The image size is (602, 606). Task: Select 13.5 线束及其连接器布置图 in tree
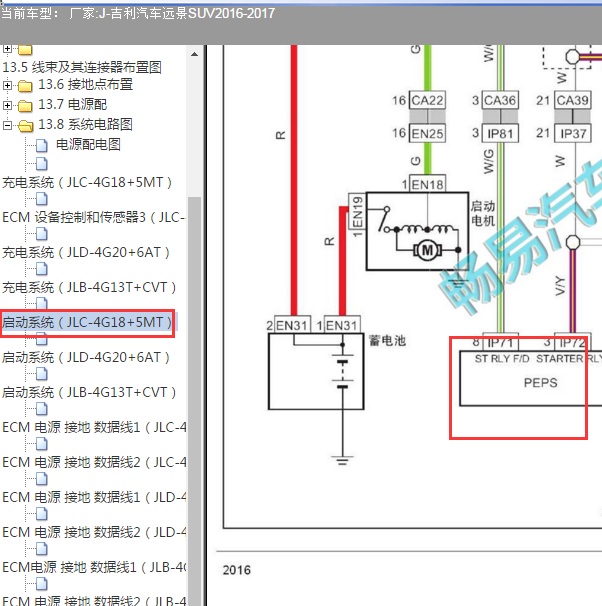pyautogui.click(x=82, y=67)
